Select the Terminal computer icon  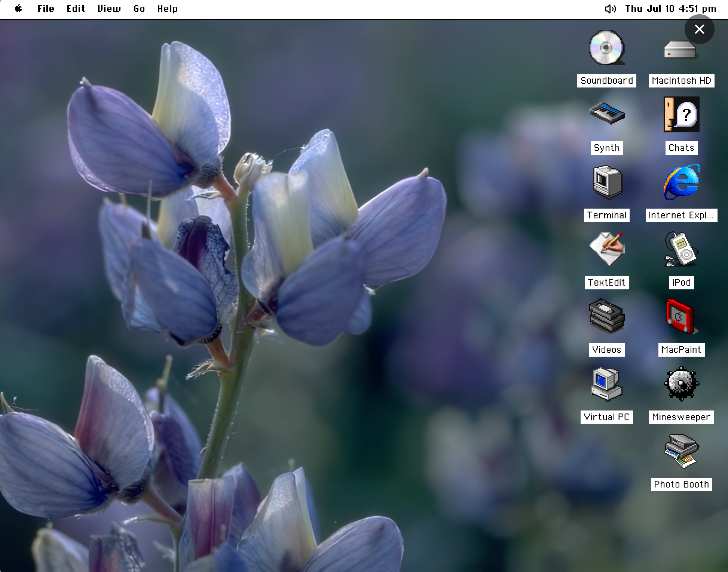[607, 182]
